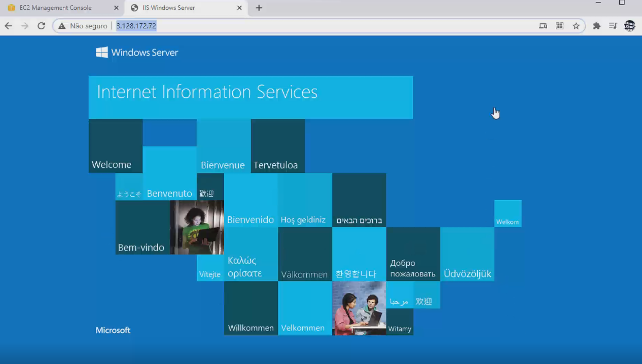Open the media control icon in toolbar
Screen dimensions: 642x364
click(x=613, y=26)
